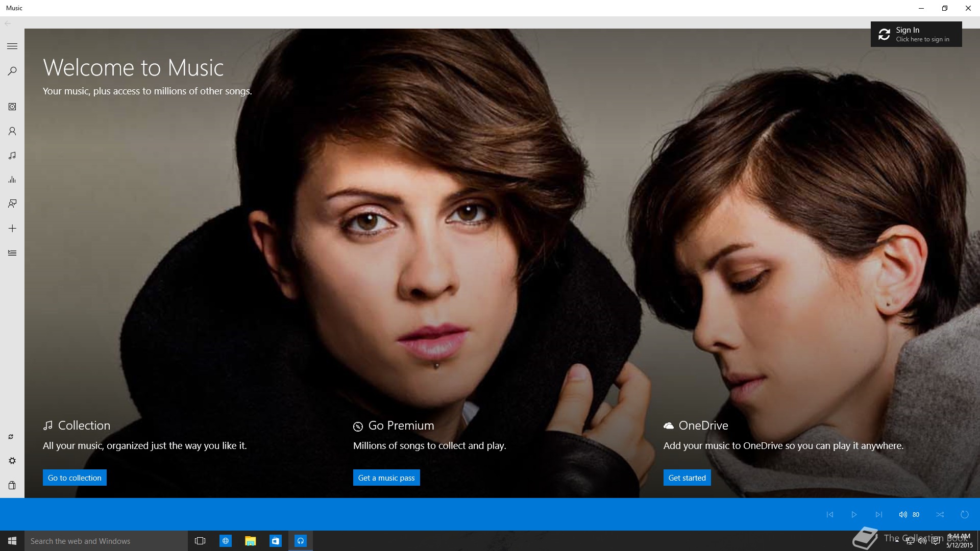This screenshot has width=980, height=551.
Task: Open the Explore bars-chart icon in sidebar
Action: (12, 180)
